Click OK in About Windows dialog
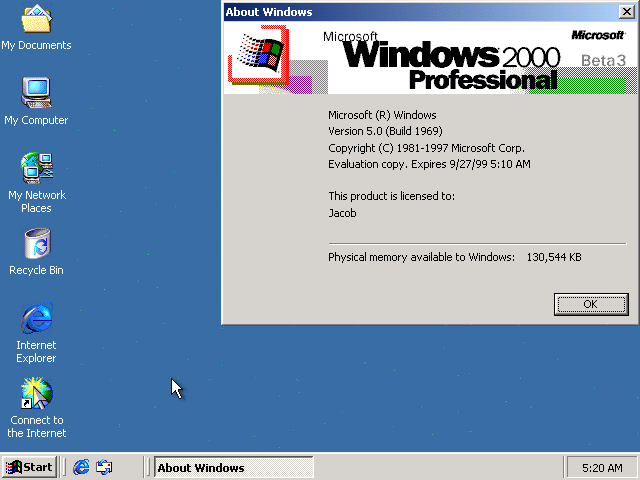The width and height of the screenshot is (640, 480). pos(591,304)
